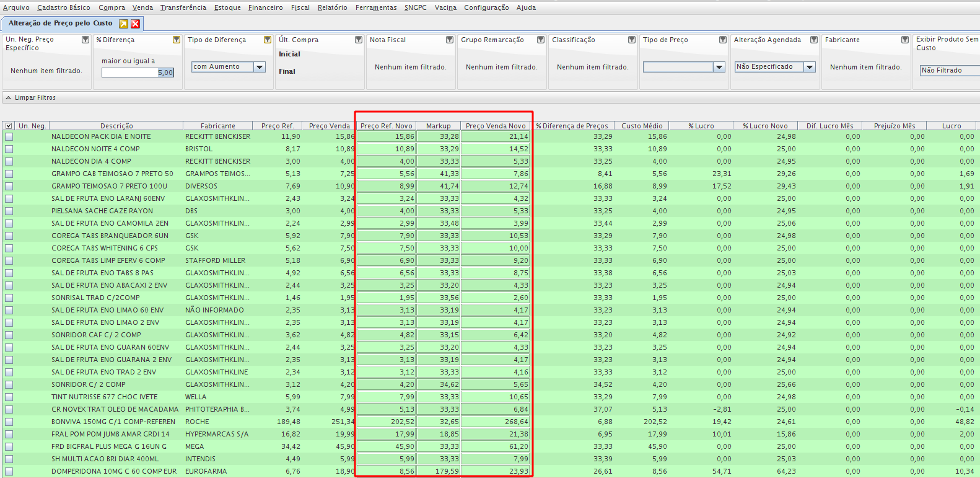Click the Inicial date label in Últ. Compra
The height and width of the screenshot is (478, 980).
tap(289, 54)
